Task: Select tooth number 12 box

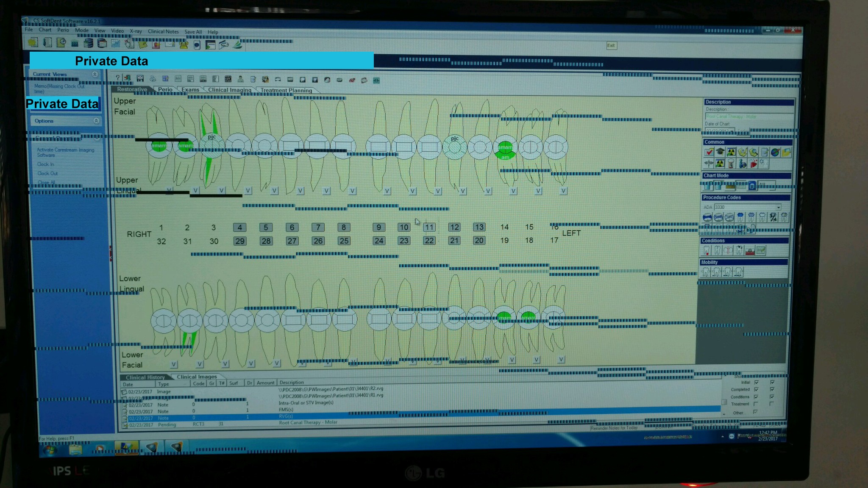Action: (x=454, y=227)
